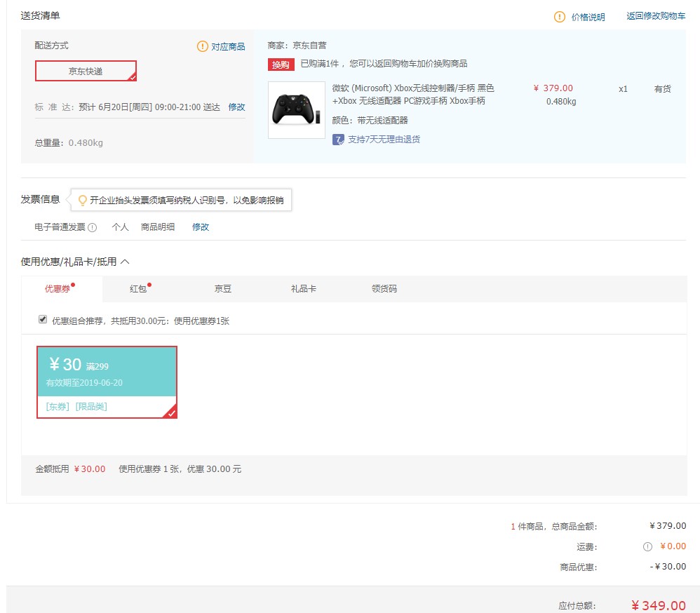
Task: Click the 商品优惠 -¥30.00 value
Action: coord(668,567)
